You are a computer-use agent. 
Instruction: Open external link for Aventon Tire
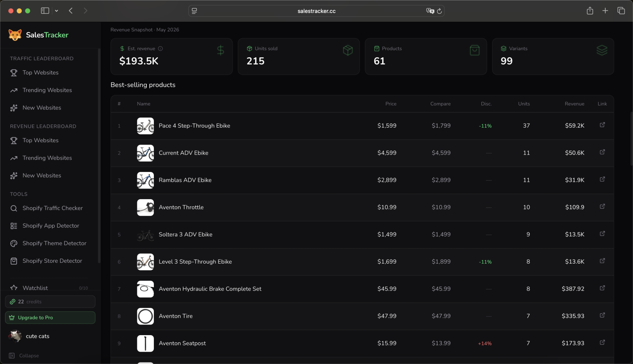(x=602, y=315)
